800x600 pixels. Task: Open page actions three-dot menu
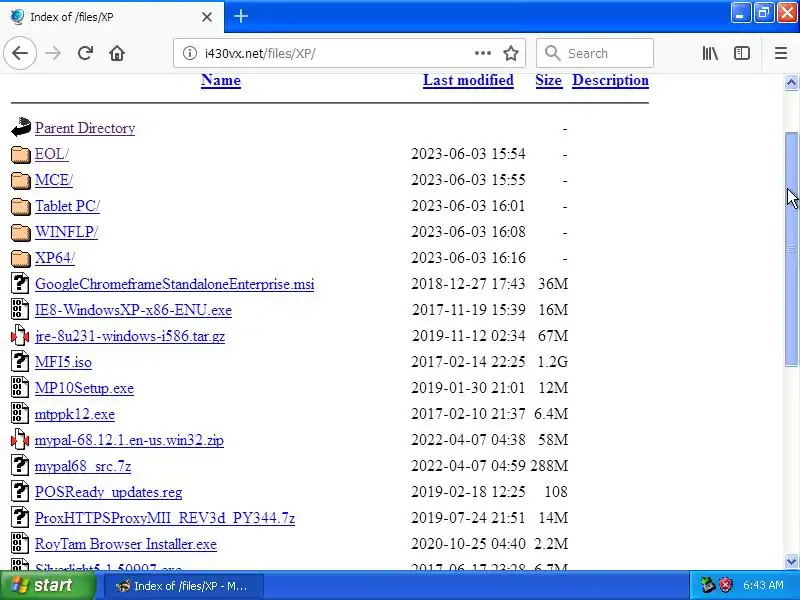pyautogui.click(x=483, y=53)
